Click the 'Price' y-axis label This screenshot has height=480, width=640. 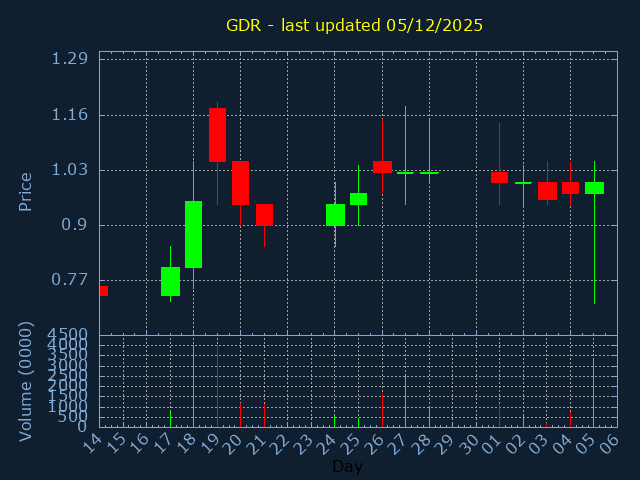point(26,190)
